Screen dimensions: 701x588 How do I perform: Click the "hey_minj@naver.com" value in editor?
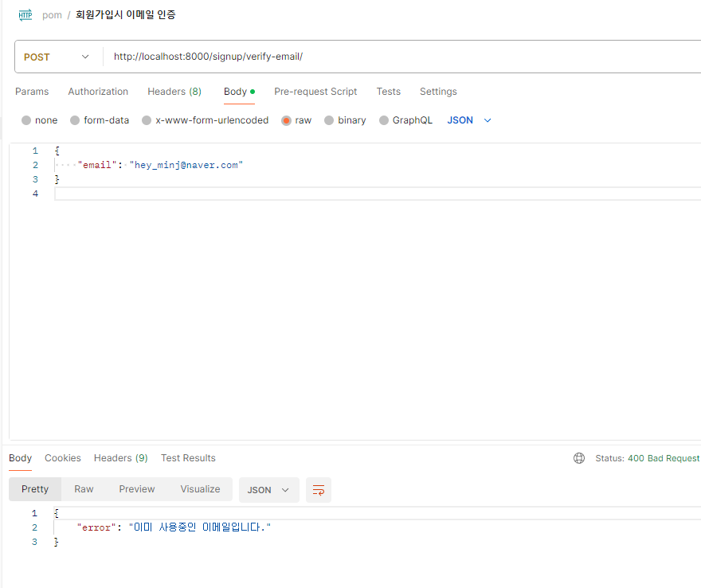coord(186,165)
